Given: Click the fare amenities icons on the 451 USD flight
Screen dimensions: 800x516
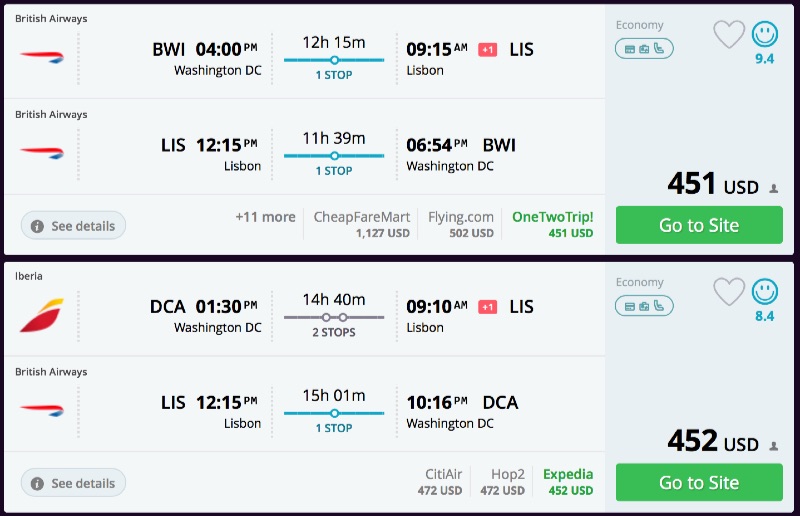Looking at the screenshot, I should click(x=644, y=48).
